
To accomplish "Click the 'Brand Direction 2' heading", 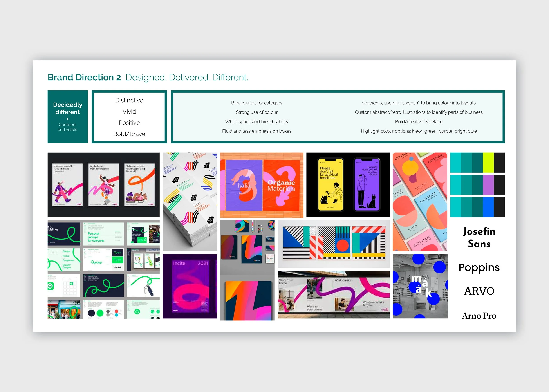I will point(84,78).
